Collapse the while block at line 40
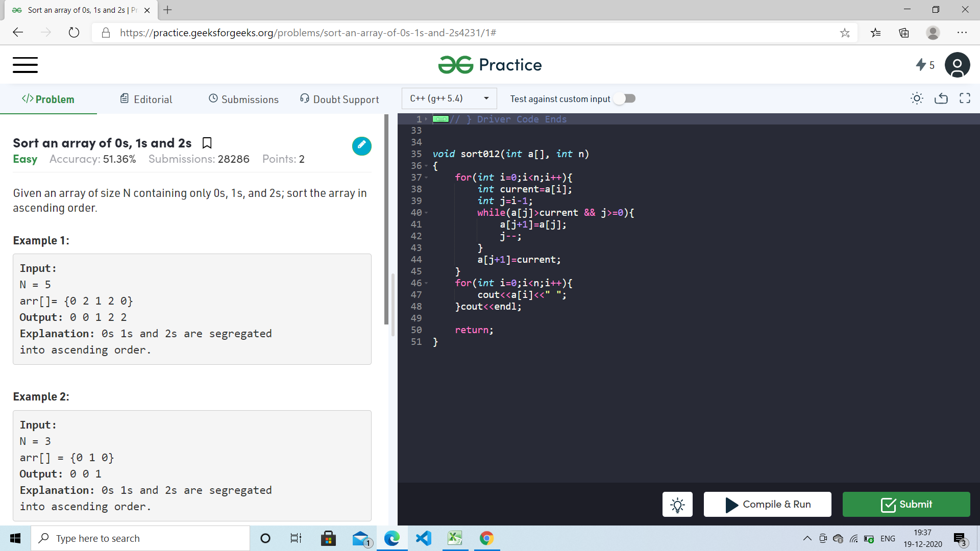The image size is (980, 551). click(426, 213)
